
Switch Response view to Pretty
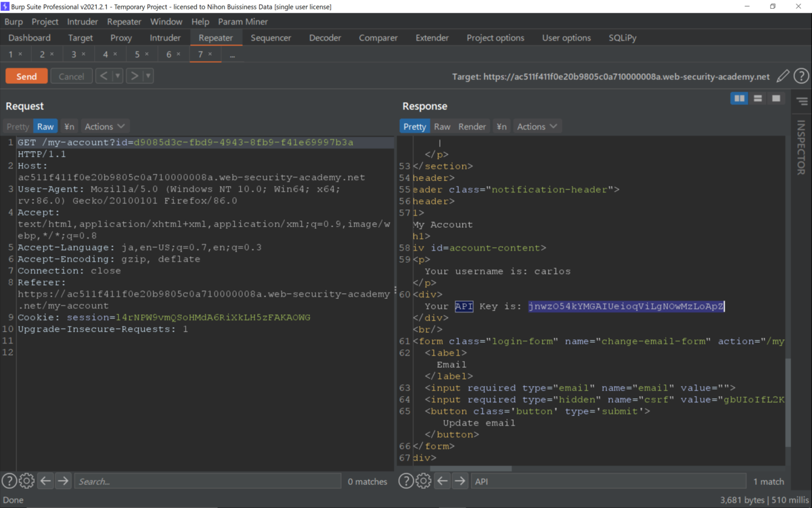pyautogui.click(x=415, y=127)
